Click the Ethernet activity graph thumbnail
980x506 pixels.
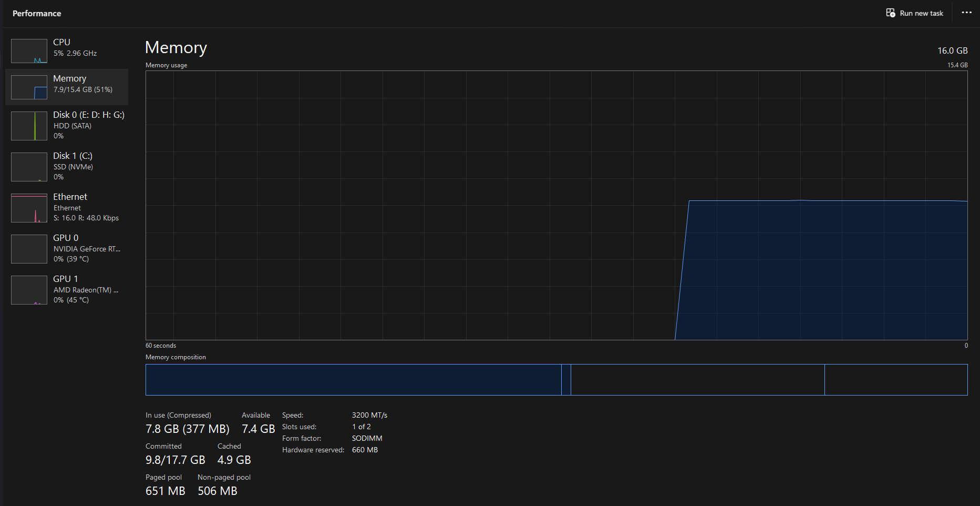click(29, 208)
